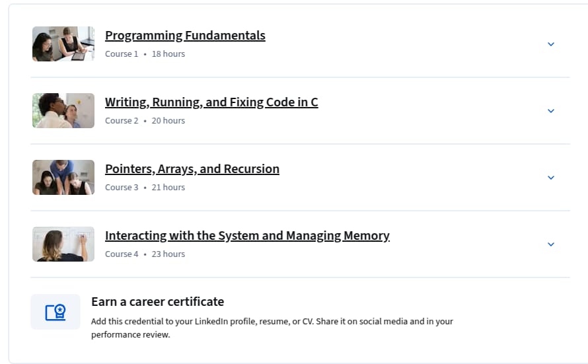588x364 pixels.
Task: Click the '21 hours' duration text
Action: [168, 188]
